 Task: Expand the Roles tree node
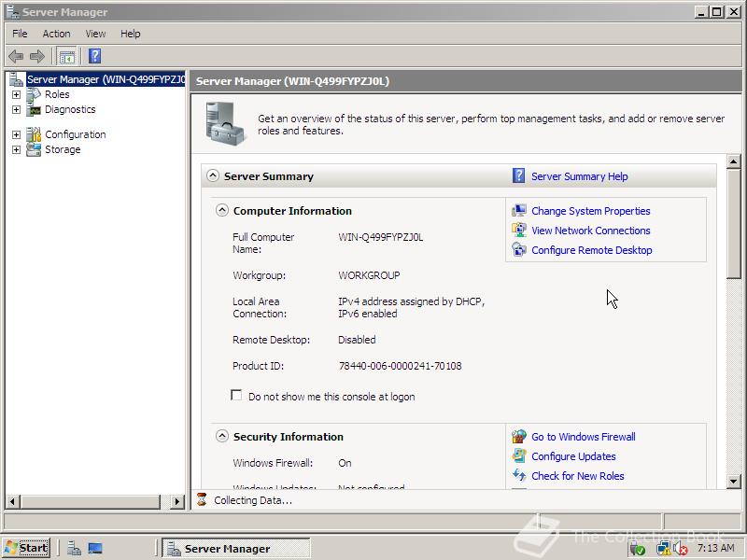point(16,94)
